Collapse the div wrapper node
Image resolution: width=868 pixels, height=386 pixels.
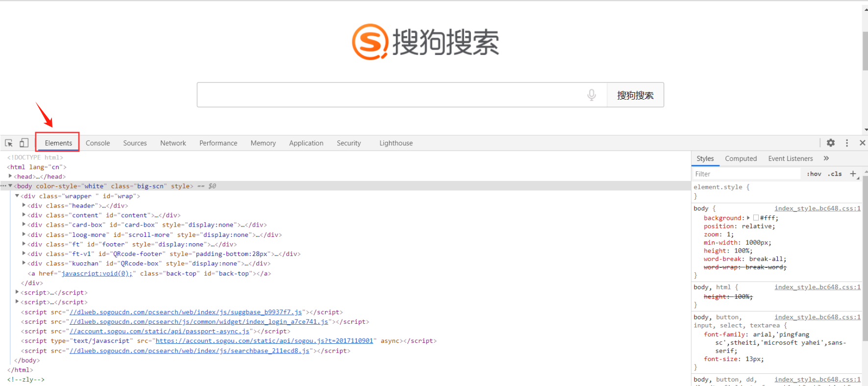[x=17, y=196]
